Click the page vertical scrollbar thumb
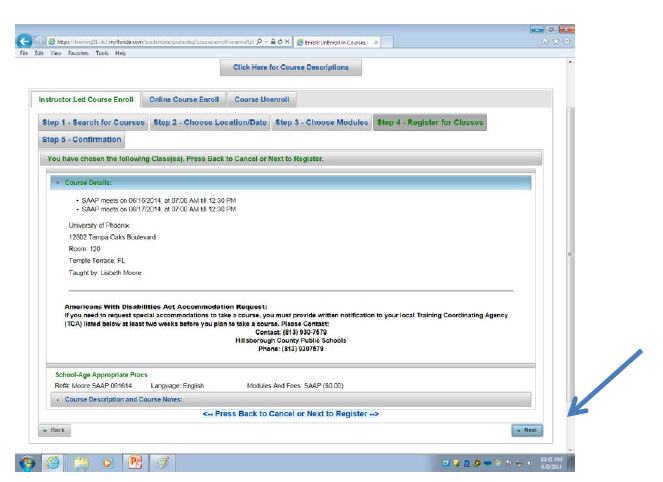The image size is (663, 482). point(570,254)
